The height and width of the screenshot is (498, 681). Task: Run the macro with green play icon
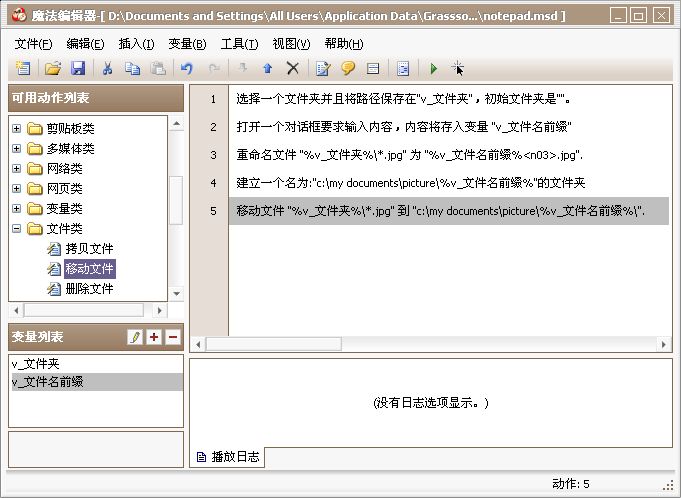tap(433, 68)
